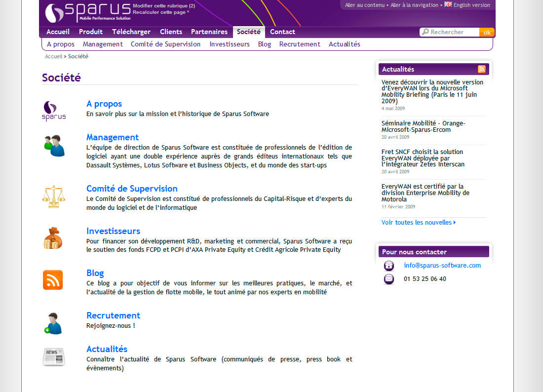Click the icon beside phone number 01 53 25 06 40
Viewport: 543px width, 392px height.
[x=389, y=279]
